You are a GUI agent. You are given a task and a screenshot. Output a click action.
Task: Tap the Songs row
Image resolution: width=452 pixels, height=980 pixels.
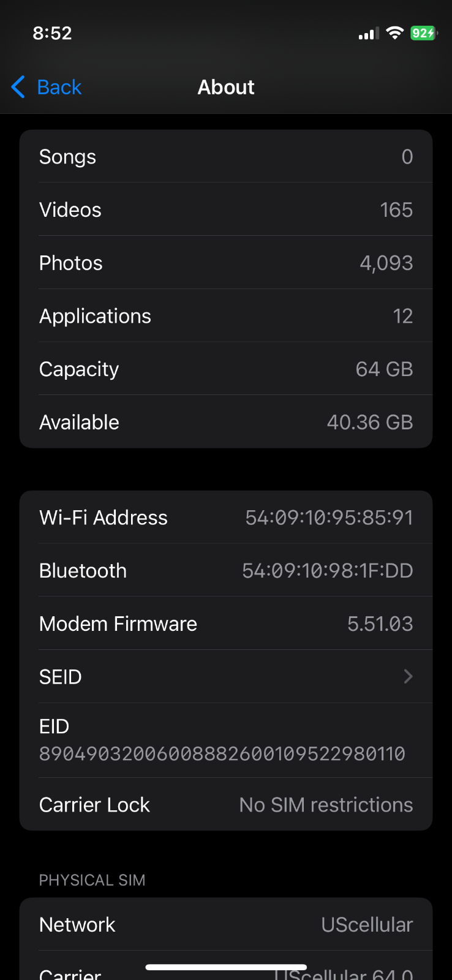[x=226, y=156]
